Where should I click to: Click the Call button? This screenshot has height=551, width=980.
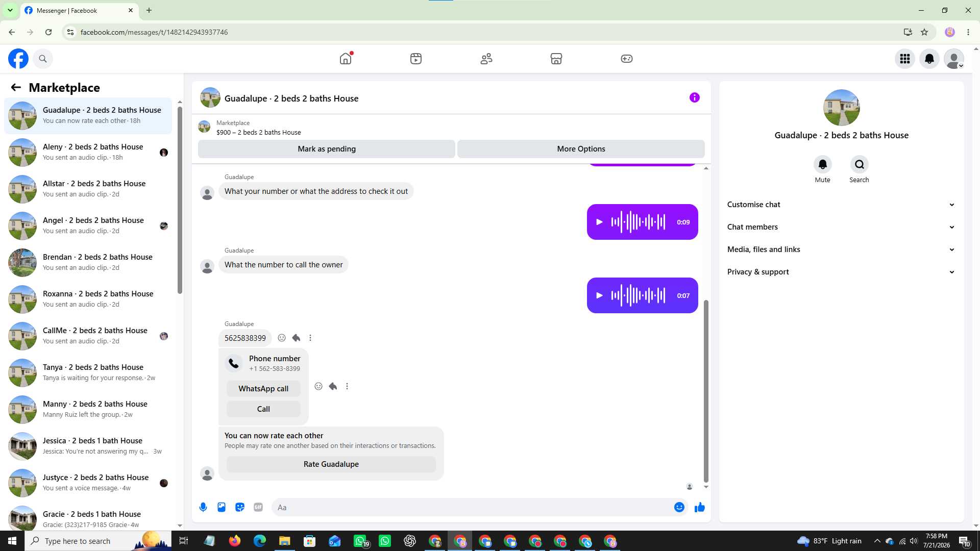[x=263, y=409]
